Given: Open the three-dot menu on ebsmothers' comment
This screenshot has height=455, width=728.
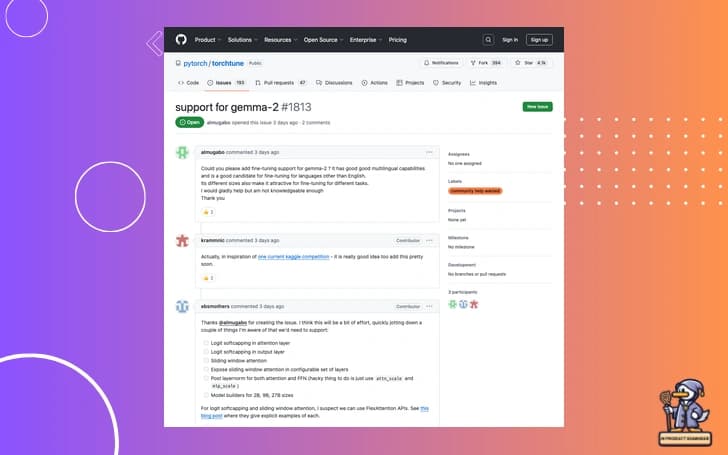Looking at the screenshot, I should (x=429, y=306).
